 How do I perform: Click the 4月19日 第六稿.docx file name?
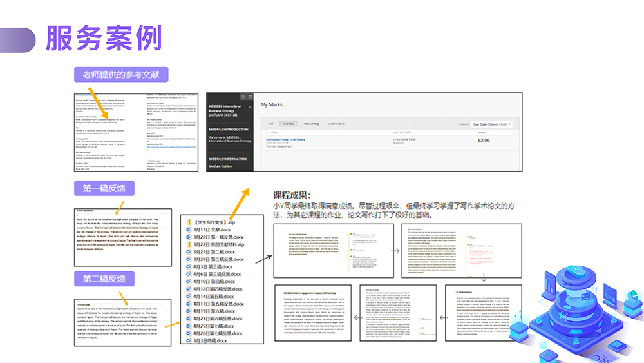pyautogui.click(x=214, y=311)
